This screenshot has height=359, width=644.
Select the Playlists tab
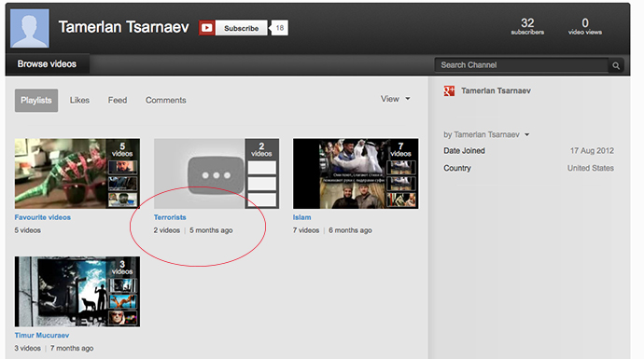tap(36, 100)
